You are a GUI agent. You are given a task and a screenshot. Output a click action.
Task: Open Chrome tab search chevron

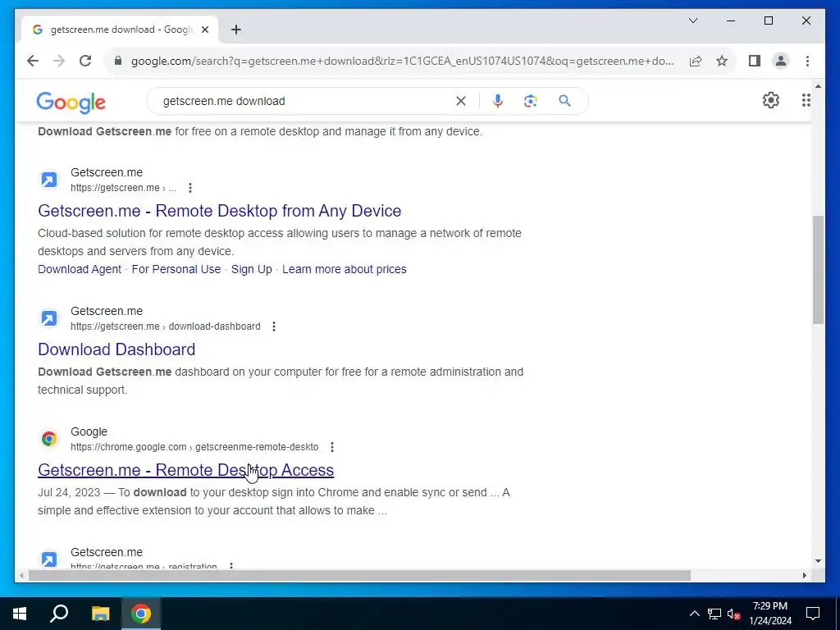tap(692, 21)
